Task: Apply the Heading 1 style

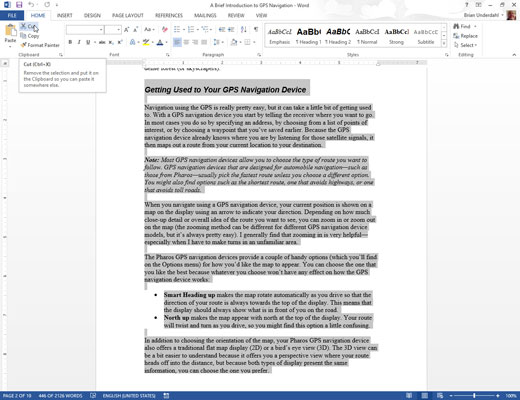Action: [x=308, y=36]
